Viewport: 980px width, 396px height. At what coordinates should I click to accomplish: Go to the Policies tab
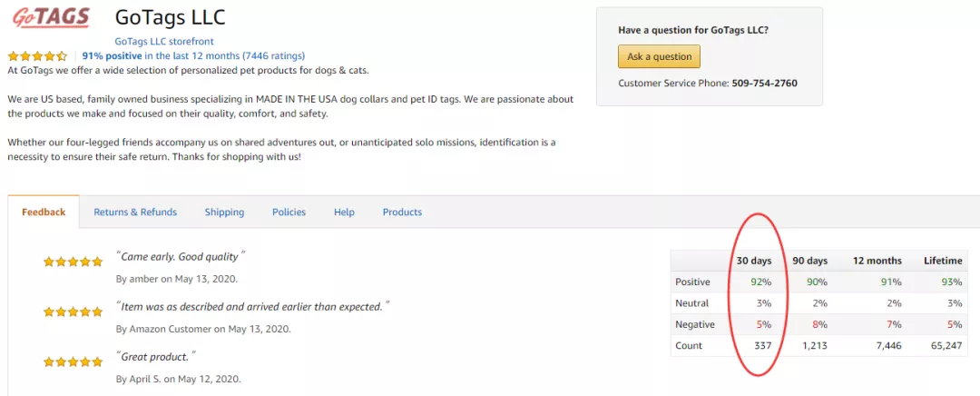click(289, 212)
